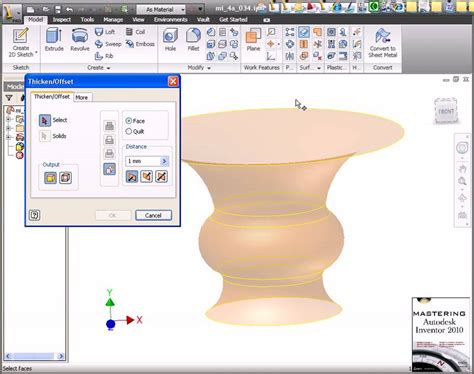Open the Tools ribbon tab

pyautogui.click(x=87, y=20)
